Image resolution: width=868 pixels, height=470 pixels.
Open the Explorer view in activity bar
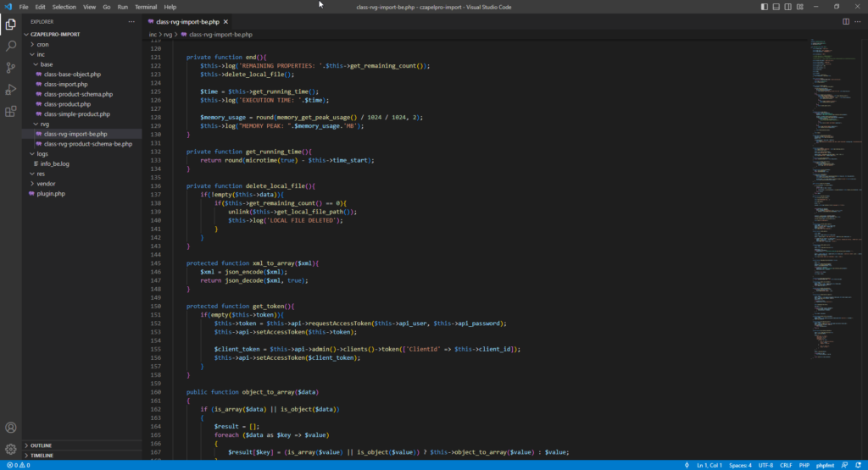[10, 25]
